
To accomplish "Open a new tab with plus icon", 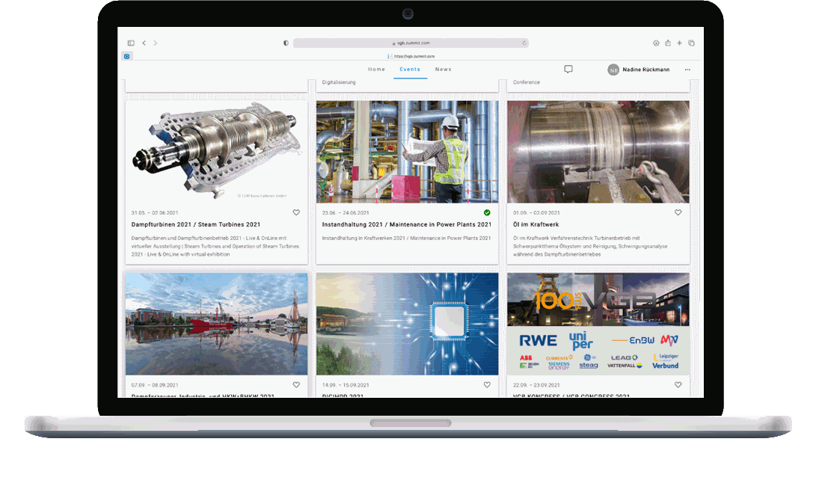I will point(680,43).
